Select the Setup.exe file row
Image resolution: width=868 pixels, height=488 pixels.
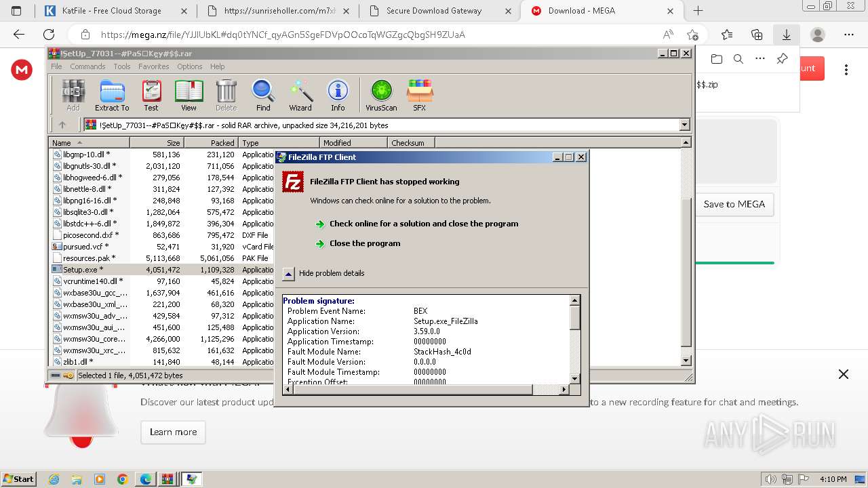click(x=162, y=270)
